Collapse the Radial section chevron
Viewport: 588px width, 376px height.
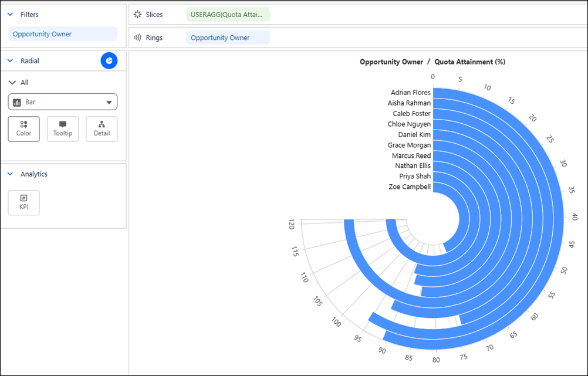[11, 61]
